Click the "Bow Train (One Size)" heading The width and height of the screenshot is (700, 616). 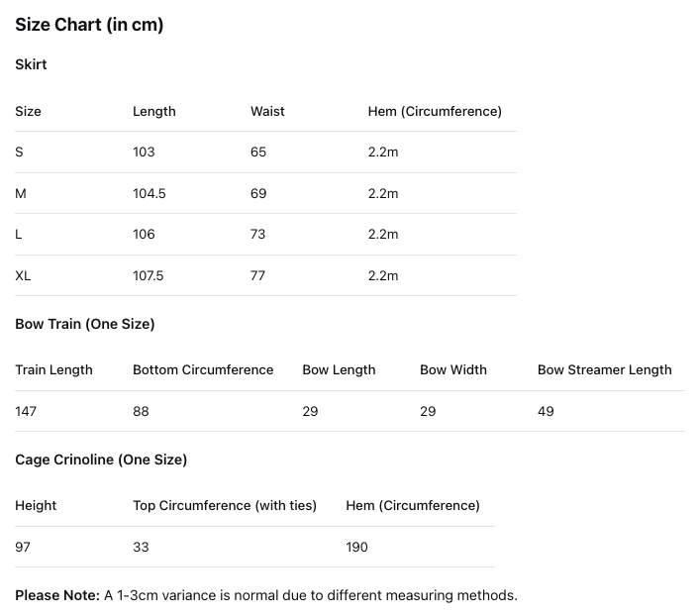[85, 324]
